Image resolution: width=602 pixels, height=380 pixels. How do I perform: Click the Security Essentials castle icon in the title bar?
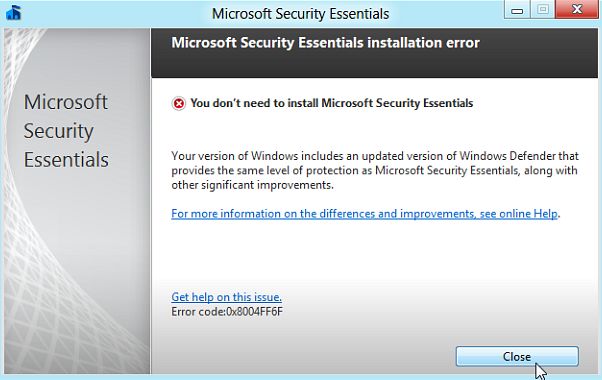point(13,13)
